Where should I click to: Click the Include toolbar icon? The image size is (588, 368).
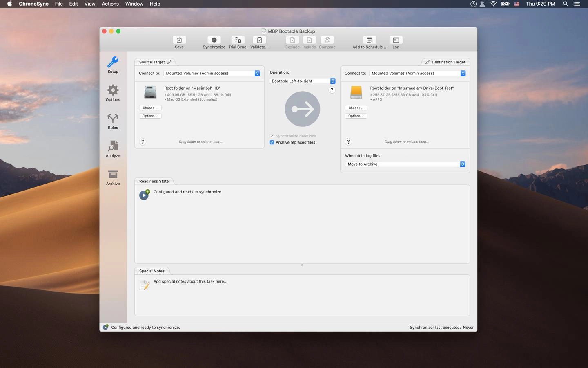coord(309,40)
